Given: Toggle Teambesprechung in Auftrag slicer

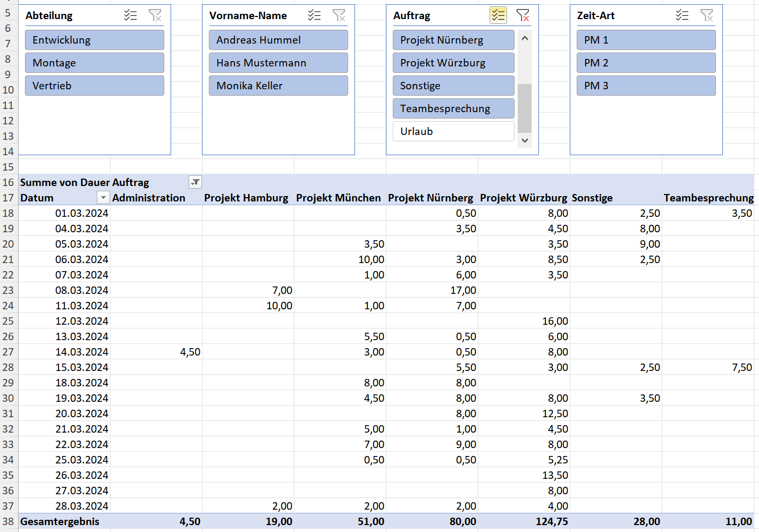Looking at the screenshot, I should click(453, 108).
